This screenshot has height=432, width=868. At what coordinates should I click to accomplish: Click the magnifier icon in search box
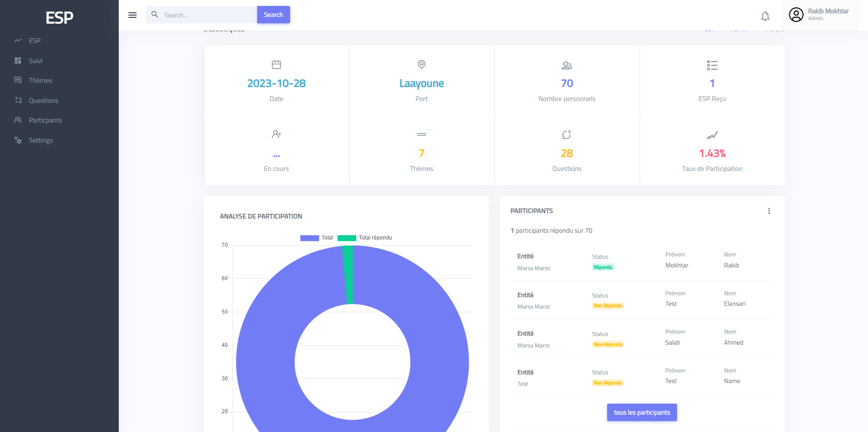point(155,15)
